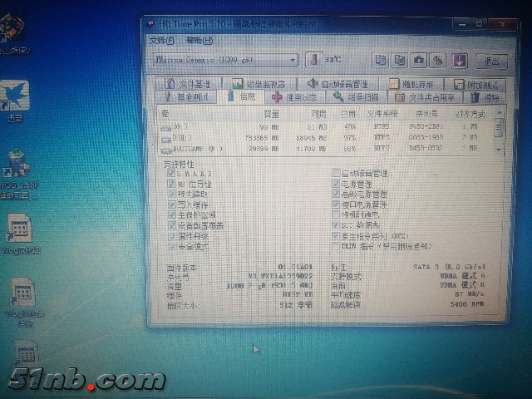
Task: Click the copy text to clipboard icon
Action: tap(380, 61)
